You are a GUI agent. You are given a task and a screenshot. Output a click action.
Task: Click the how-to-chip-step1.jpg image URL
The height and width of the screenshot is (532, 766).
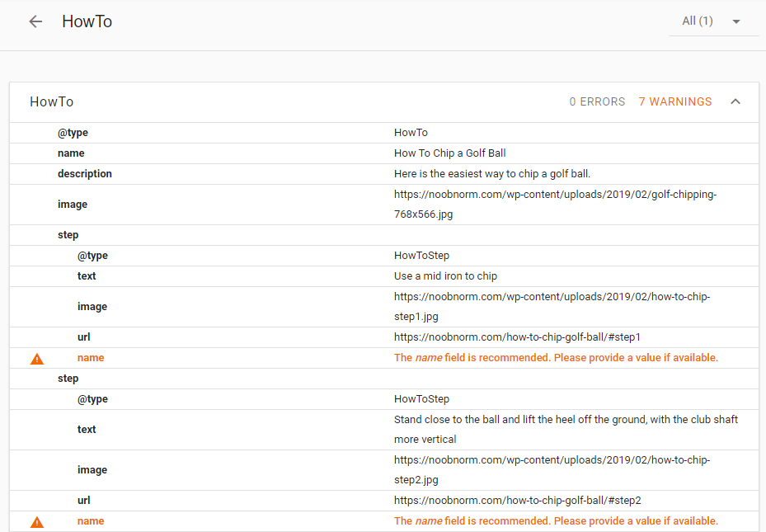click(552, 307)
